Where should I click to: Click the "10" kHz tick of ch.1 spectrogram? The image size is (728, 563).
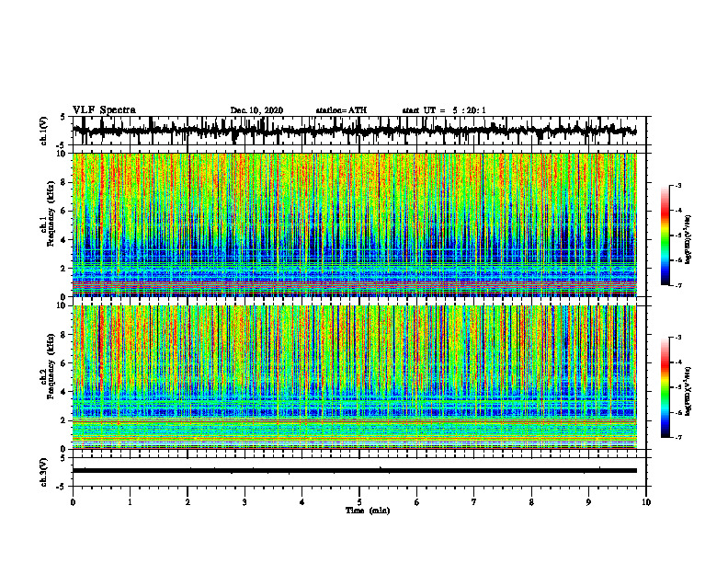coord(63,154)
